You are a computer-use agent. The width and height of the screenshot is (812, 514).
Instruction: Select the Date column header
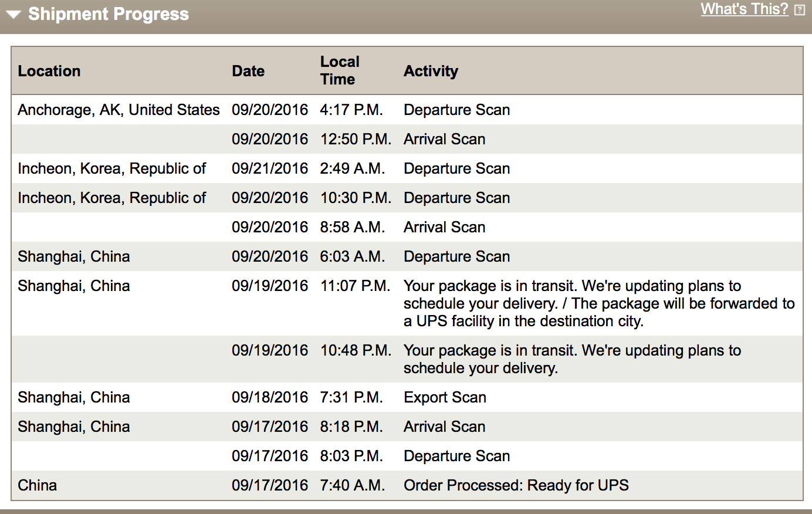[248, 71]
